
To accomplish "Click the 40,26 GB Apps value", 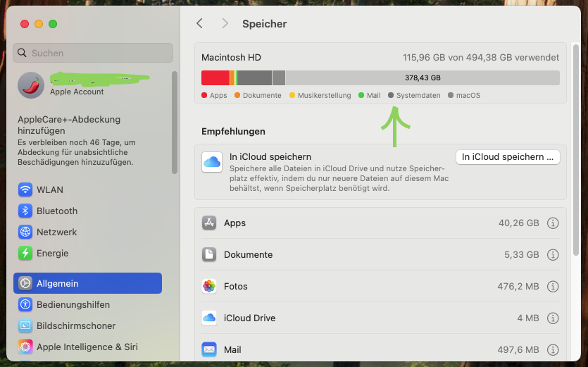I will [518, 223].
